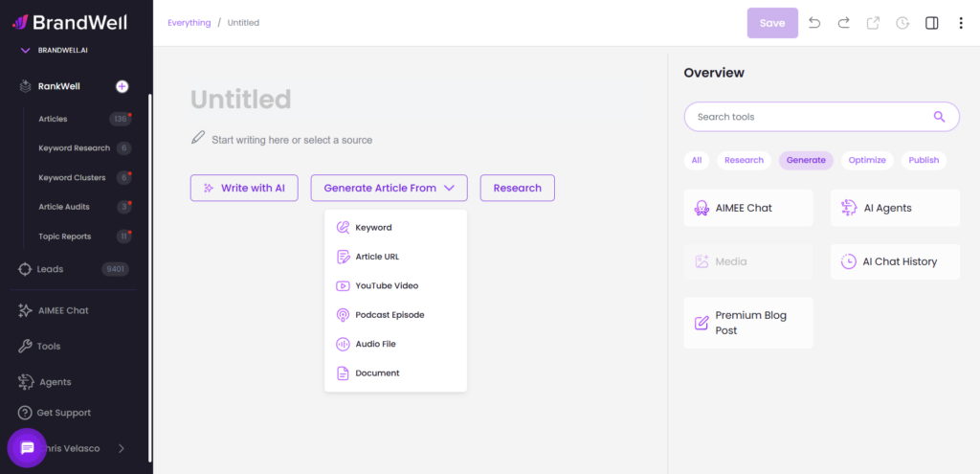The image size is (980, 474).
Task: Click the version history clock icon
Action: (902, 23)
